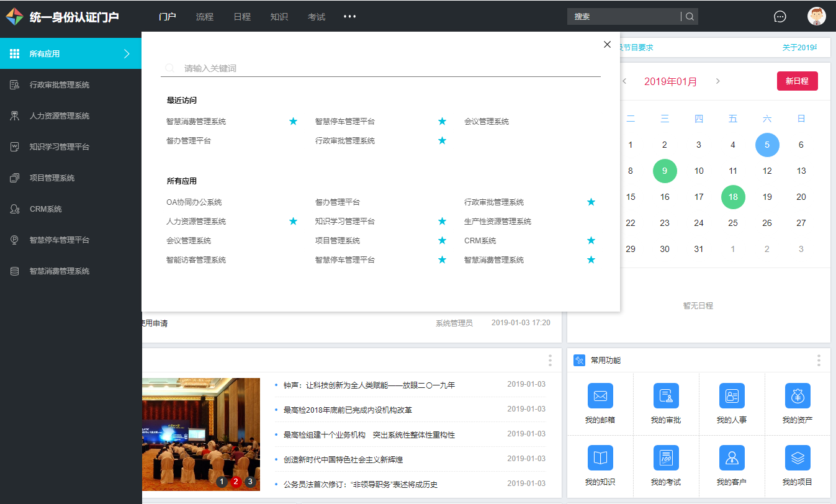The image size is (836, 504).
Task: Click the 知识学习管理平台 sidebar icon
Action: pyautogui.click(x=15, y=147)
